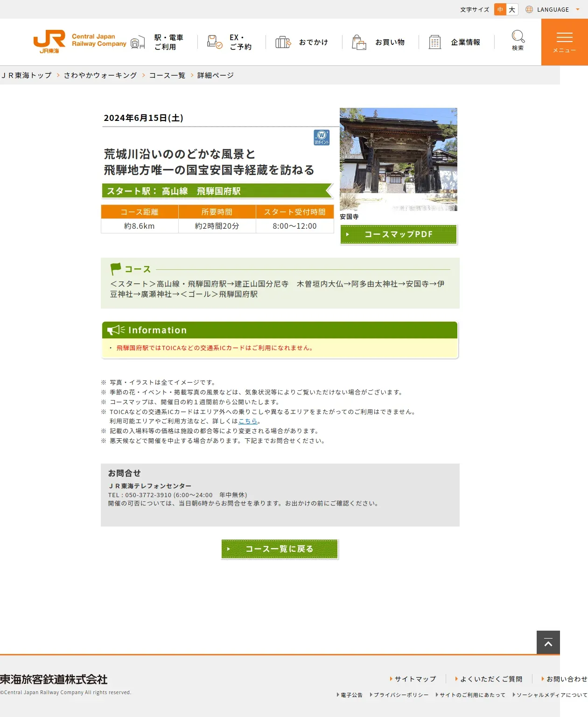
Task: Open EX・ご予約 menu
Action: tap(241, 42)
